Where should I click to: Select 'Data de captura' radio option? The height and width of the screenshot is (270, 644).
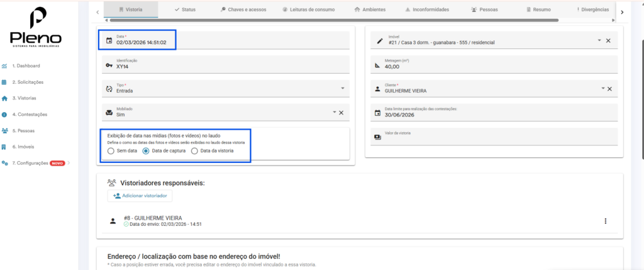point(146,151)
